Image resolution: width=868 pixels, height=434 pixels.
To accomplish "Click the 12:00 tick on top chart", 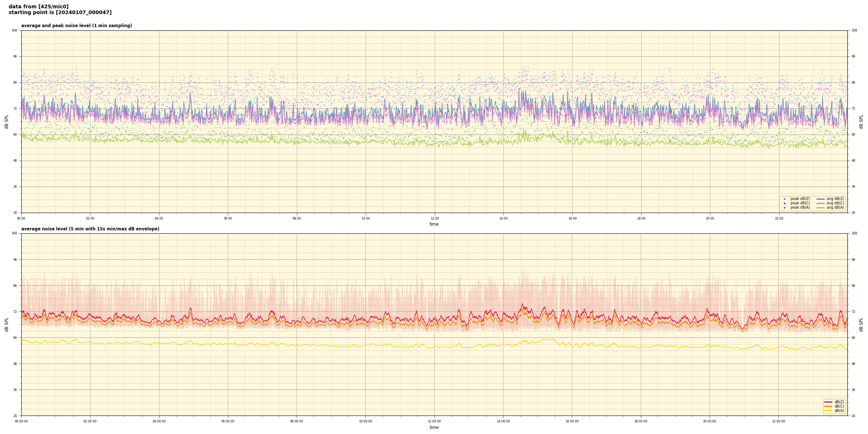I will coord(435,218).
